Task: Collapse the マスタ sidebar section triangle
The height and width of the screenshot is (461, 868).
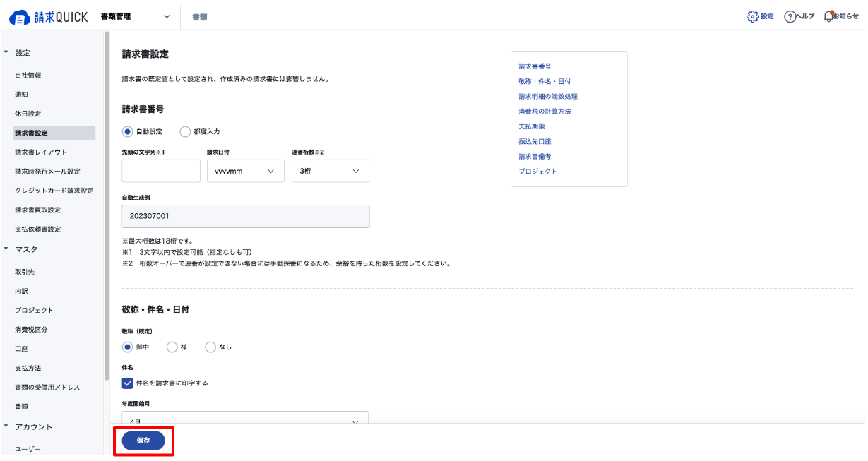Action: 6,249
